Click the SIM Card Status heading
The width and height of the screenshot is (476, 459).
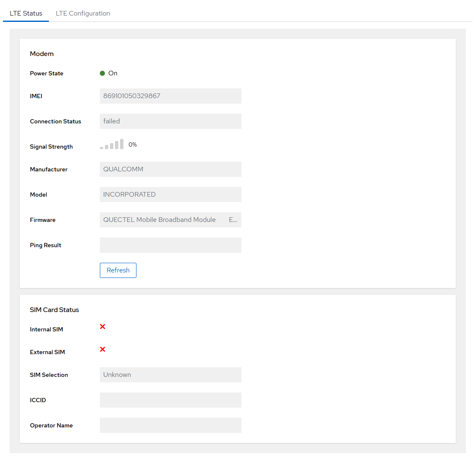[54, 310]
